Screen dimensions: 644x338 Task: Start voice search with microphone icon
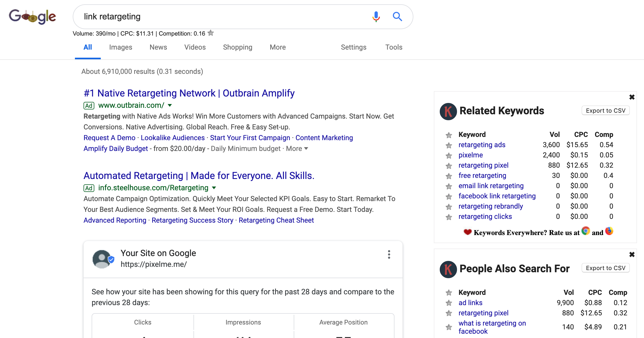(x=376, y=17)
